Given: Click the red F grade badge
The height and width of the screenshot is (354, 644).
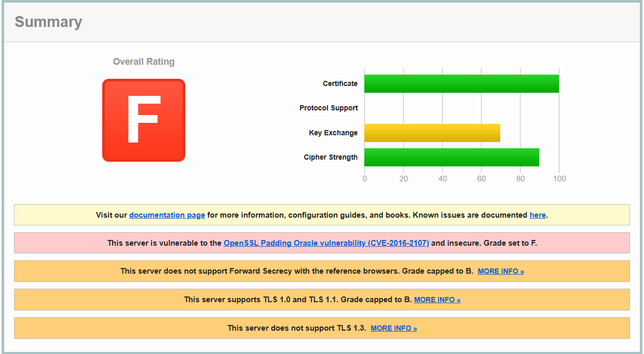Looking at the screenshot, I should tap(144, 120).
